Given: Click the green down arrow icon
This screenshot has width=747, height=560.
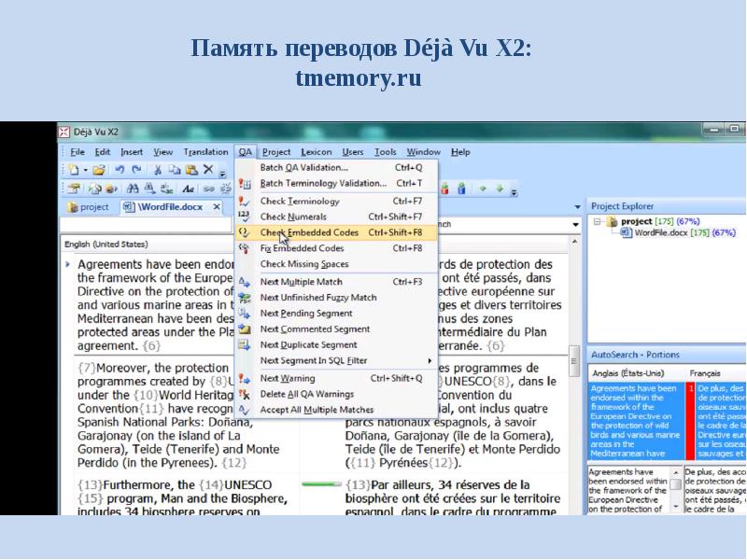Looking at the screenshot, I should coord(500,189).
